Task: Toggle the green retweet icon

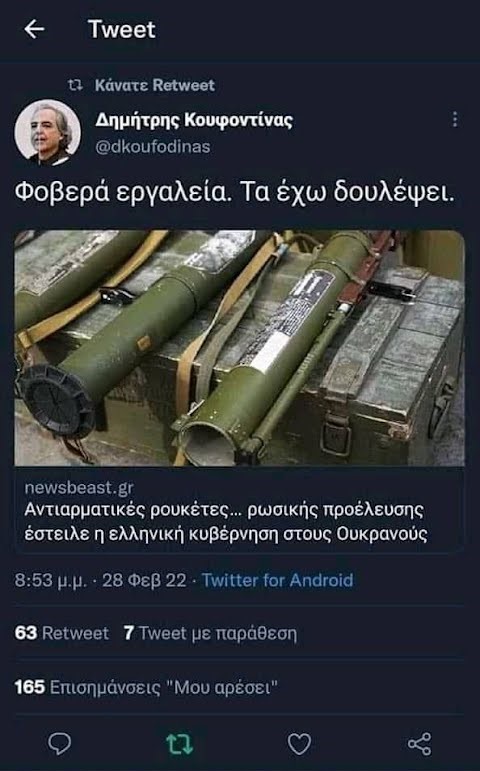Action: point(179,744)
